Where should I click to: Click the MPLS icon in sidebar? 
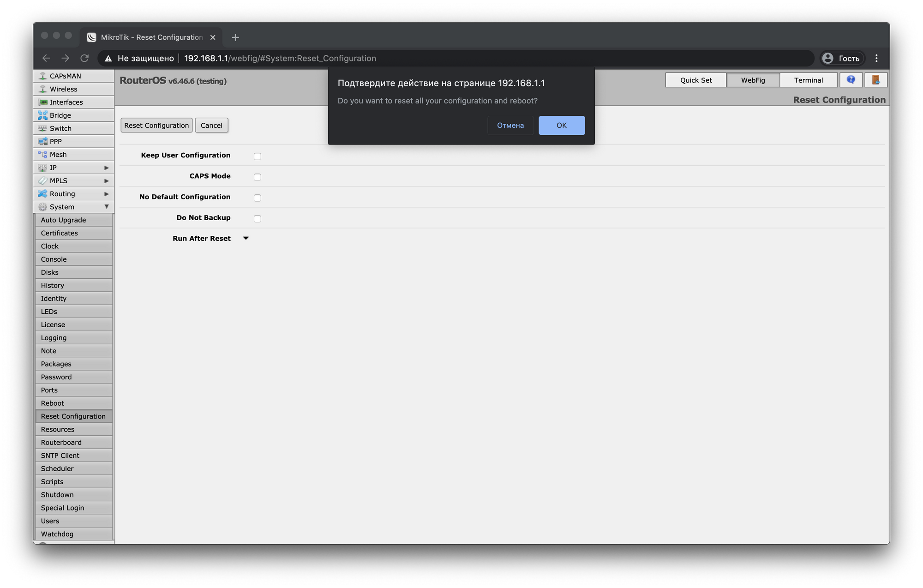tap(42, 180)
